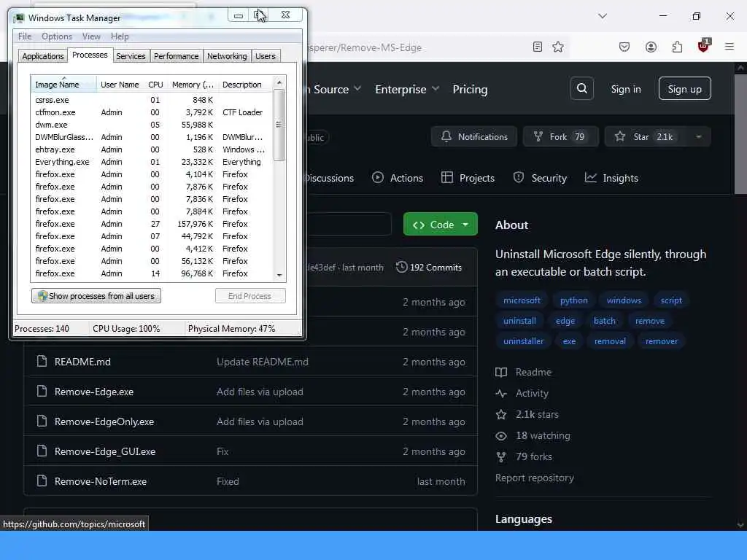
Task: Open the extensions puzzle icon
Action: coord(677,47)
